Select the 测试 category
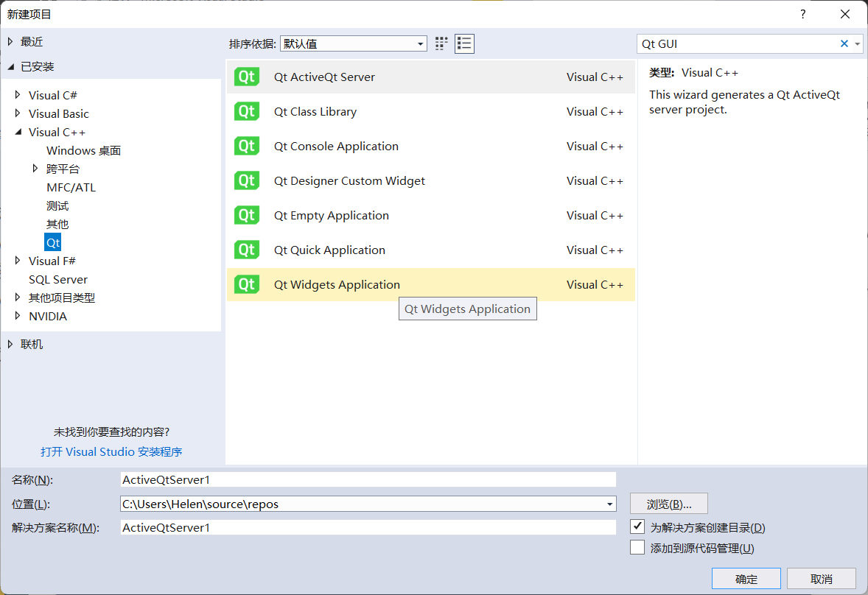The height and width of the screenshot is (595, 868). point(57,205)
